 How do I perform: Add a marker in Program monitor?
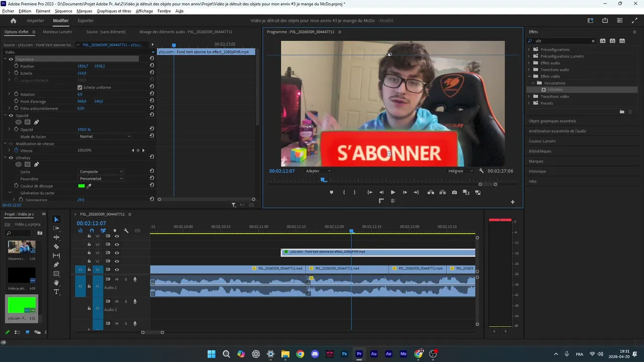tap(331, 192)
